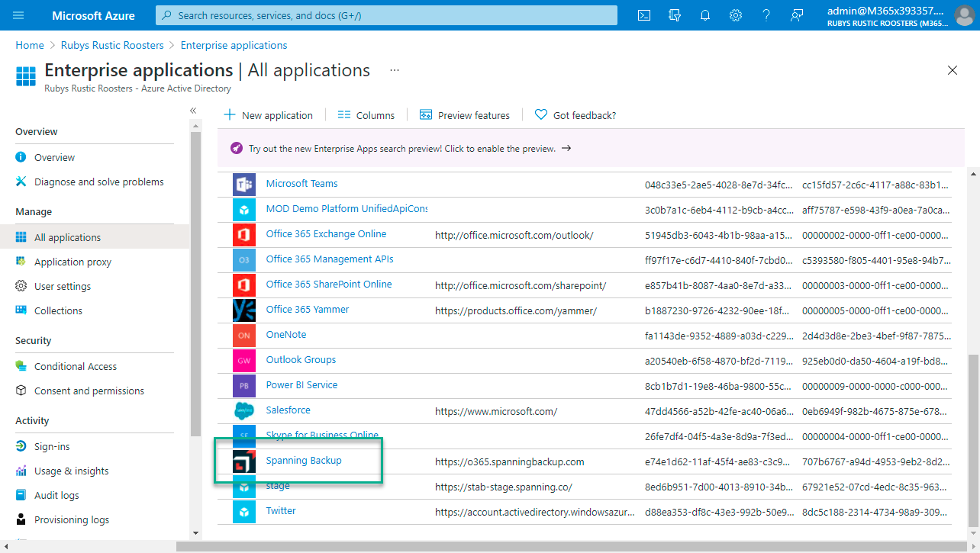Open Conditional Access

coord(76,366)
